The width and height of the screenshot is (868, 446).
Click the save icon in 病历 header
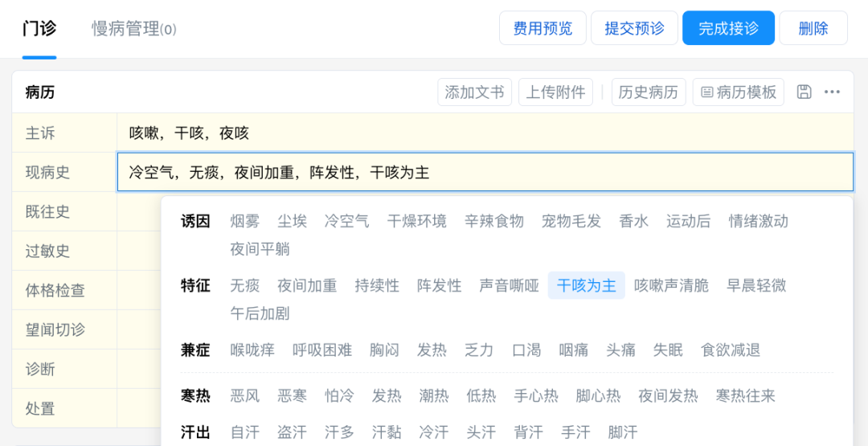804,92
